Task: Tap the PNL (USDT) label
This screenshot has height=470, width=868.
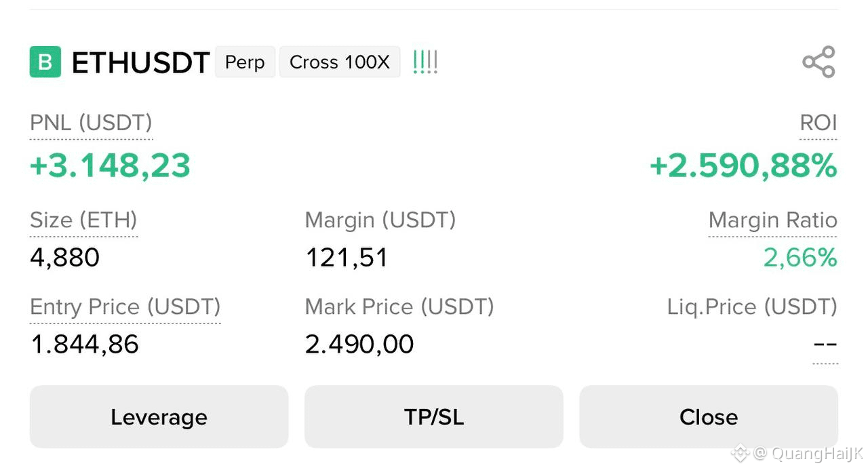Action: pyautogui.click(x=91, y=123)
